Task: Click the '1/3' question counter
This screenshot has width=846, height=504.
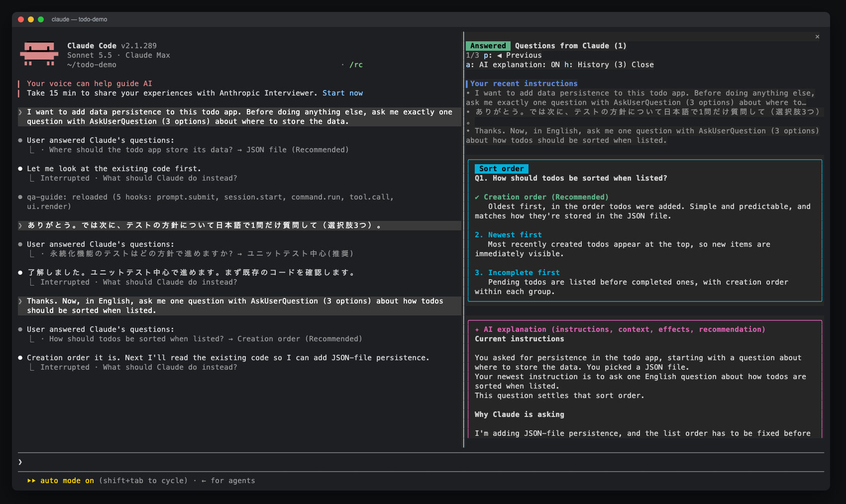Action: pos(472,55)
